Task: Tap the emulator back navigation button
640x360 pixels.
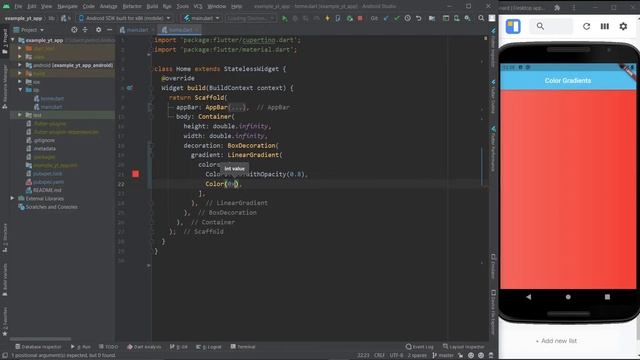Action: coord(529,297)
